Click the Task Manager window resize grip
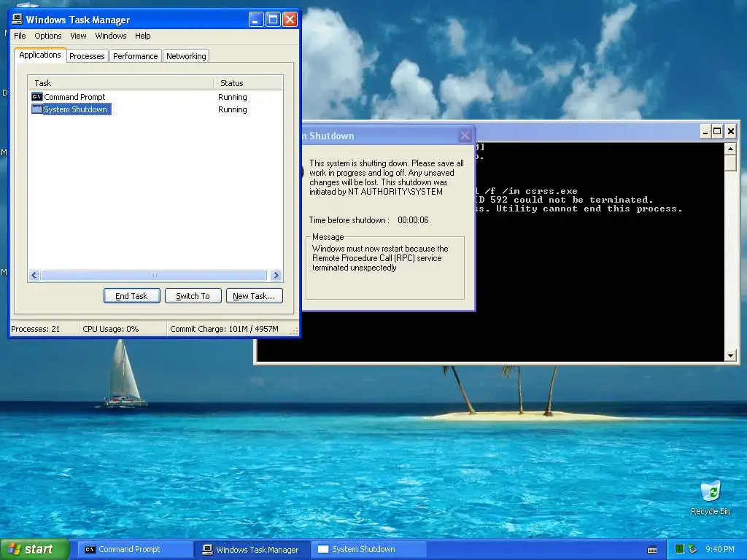This screenshot has height=560, width=747. (295, 331)
